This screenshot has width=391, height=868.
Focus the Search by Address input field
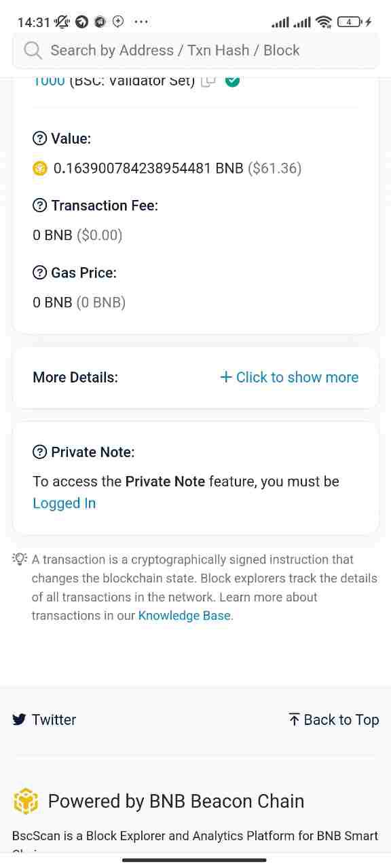195,50
